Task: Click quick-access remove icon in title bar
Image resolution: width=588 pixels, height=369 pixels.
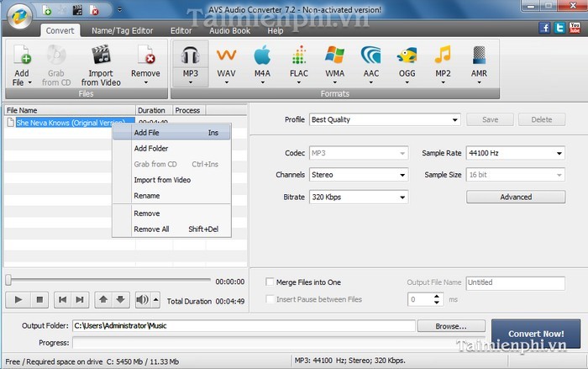Action: [94, 10]
